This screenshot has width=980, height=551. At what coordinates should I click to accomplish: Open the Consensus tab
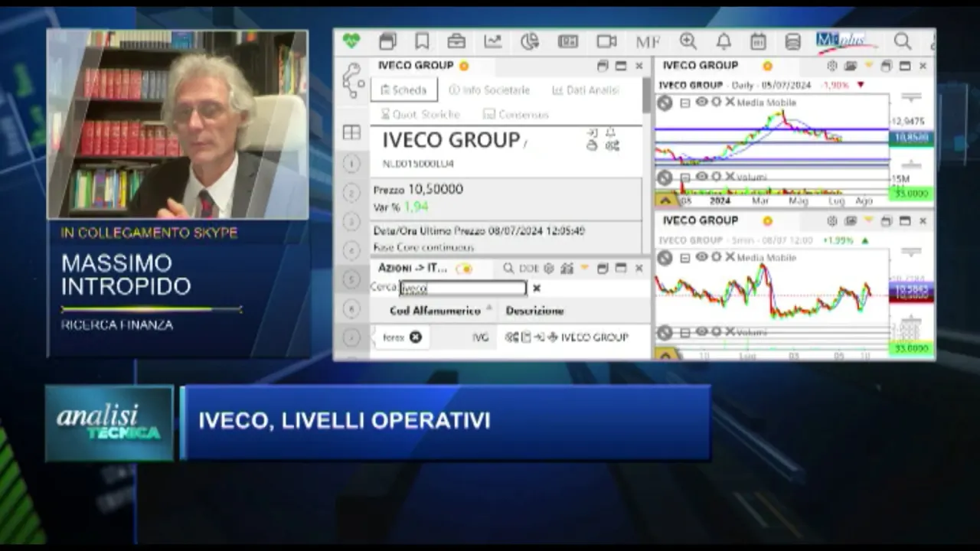point(516,114)
